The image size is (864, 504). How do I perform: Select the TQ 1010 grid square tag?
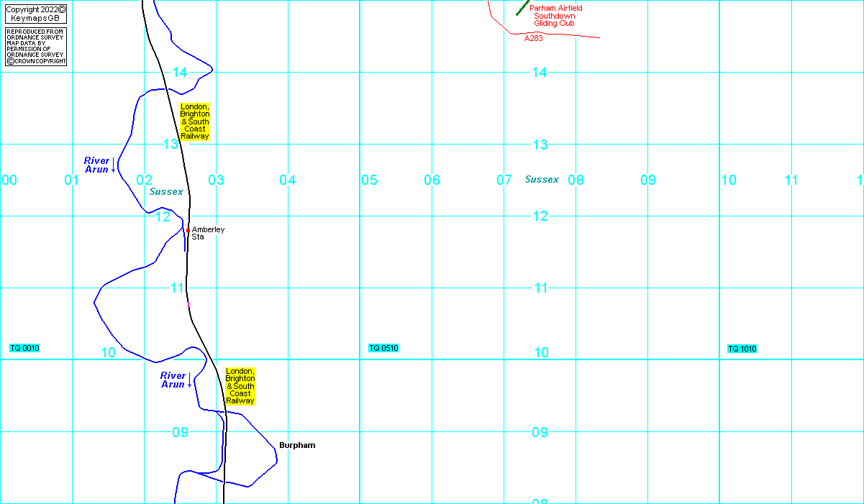(x=742, y=349)
